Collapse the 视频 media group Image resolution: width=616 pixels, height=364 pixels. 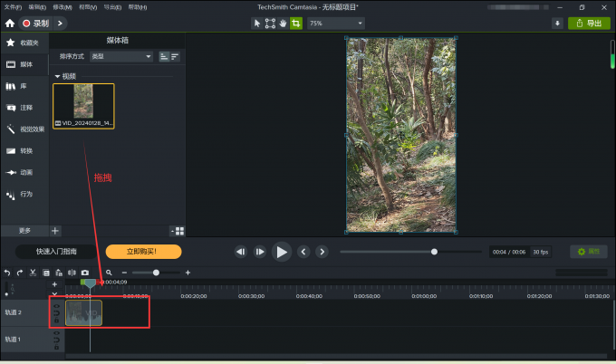point(57,76)
